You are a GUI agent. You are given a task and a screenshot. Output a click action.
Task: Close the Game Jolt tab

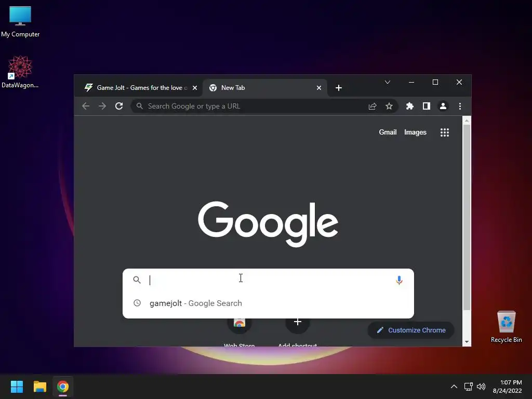[195, 88]
